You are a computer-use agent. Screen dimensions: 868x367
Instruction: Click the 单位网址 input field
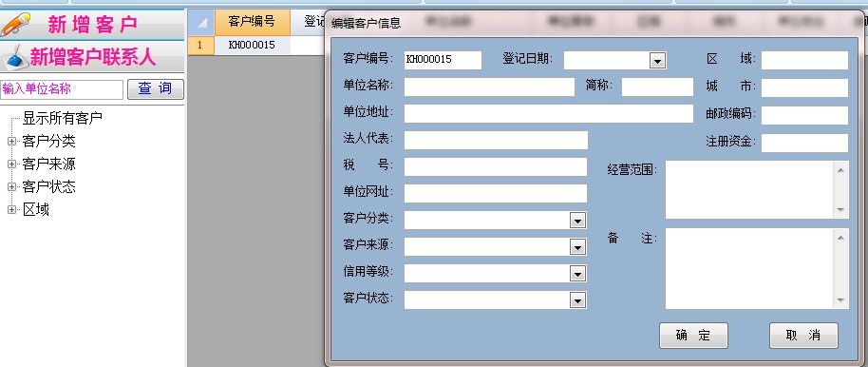click(x=496, y=193)
